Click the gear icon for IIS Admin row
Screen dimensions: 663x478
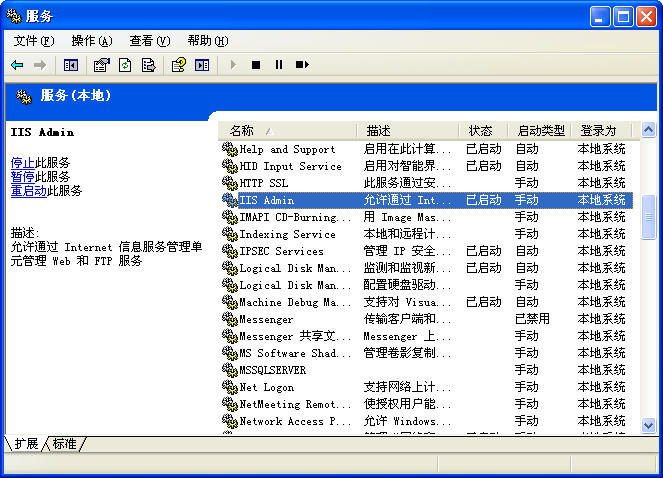[230, 200]
